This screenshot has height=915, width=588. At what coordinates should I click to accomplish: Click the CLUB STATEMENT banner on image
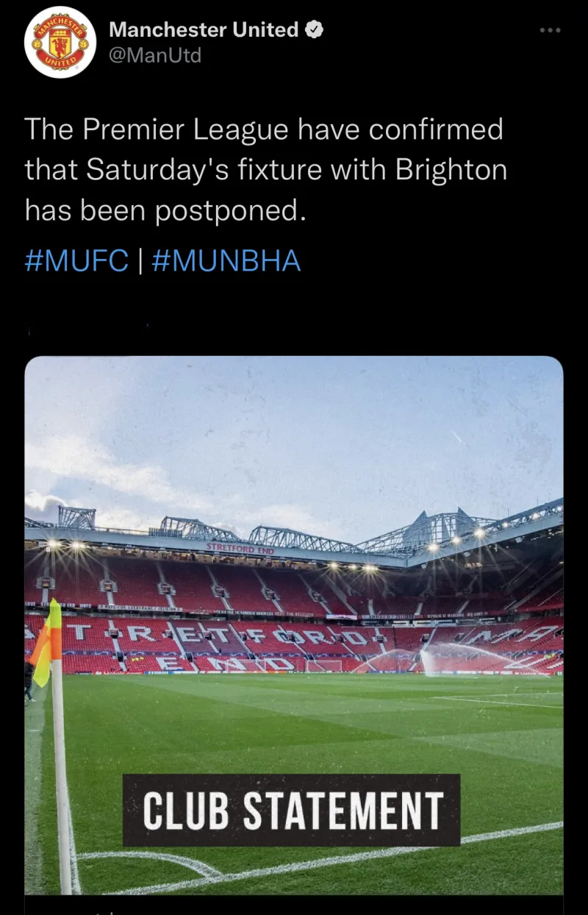click(291, 810)
